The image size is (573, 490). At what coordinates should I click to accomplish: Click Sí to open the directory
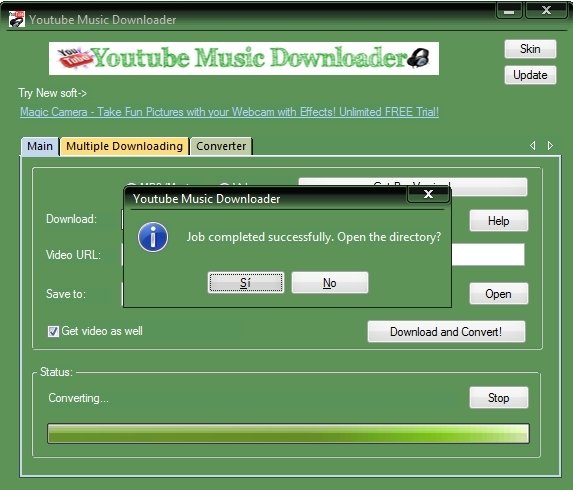(246, 282)
